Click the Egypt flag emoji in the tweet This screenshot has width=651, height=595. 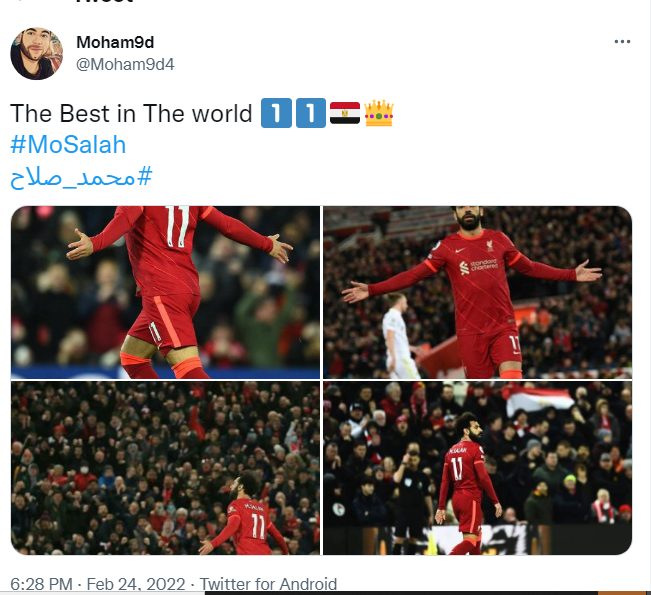345,113
